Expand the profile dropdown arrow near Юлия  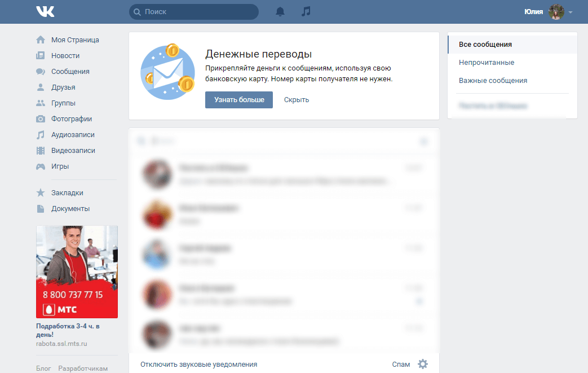coord(571,12)
